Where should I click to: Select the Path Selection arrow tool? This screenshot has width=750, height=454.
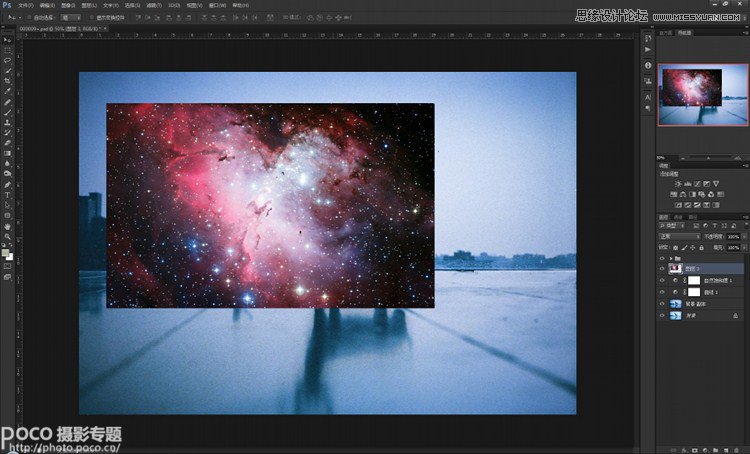coord(7,205)
